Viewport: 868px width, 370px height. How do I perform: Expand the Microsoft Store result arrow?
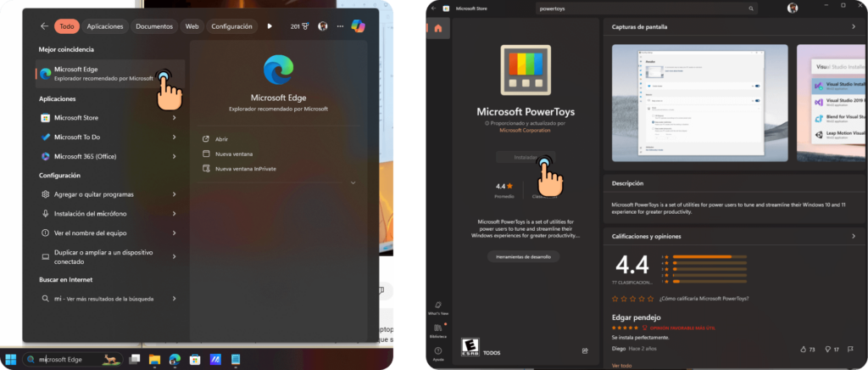[174, 118]
